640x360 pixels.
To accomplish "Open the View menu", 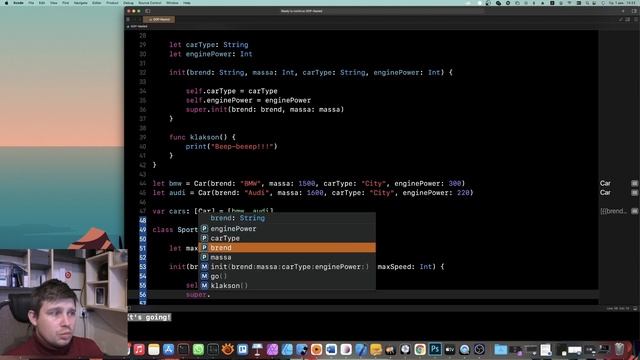I will 53,3.
